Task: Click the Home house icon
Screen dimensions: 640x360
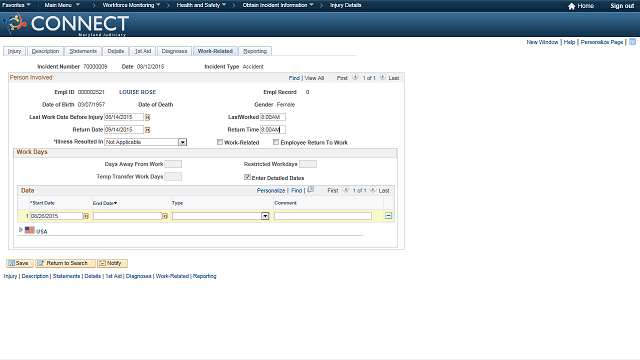Action: click(x=571, y=6)
